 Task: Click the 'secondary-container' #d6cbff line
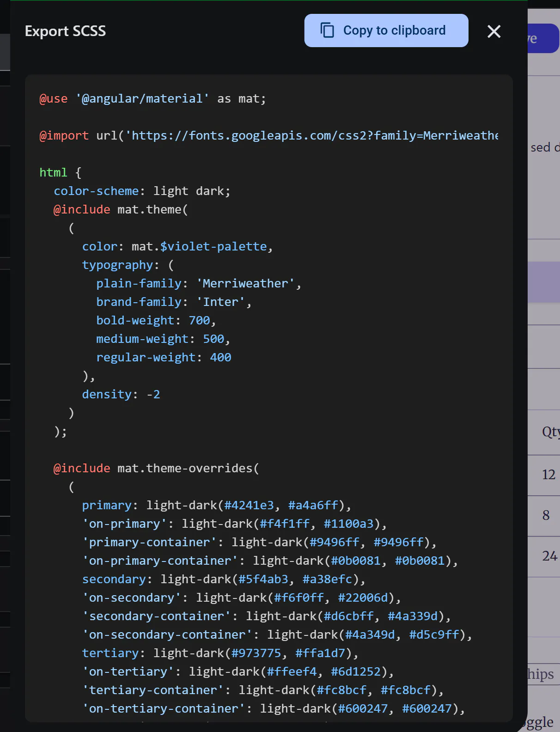266,616
